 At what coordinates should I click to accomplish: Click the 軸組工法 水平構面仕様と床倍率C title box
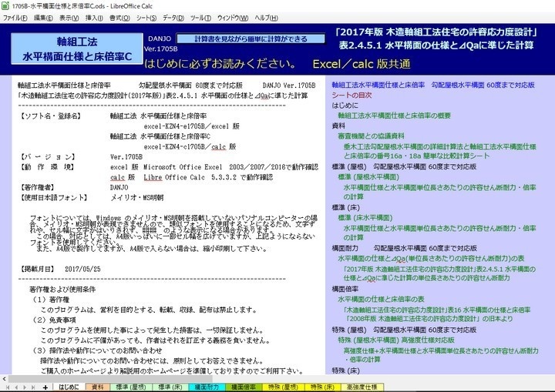tap(77, 49)
